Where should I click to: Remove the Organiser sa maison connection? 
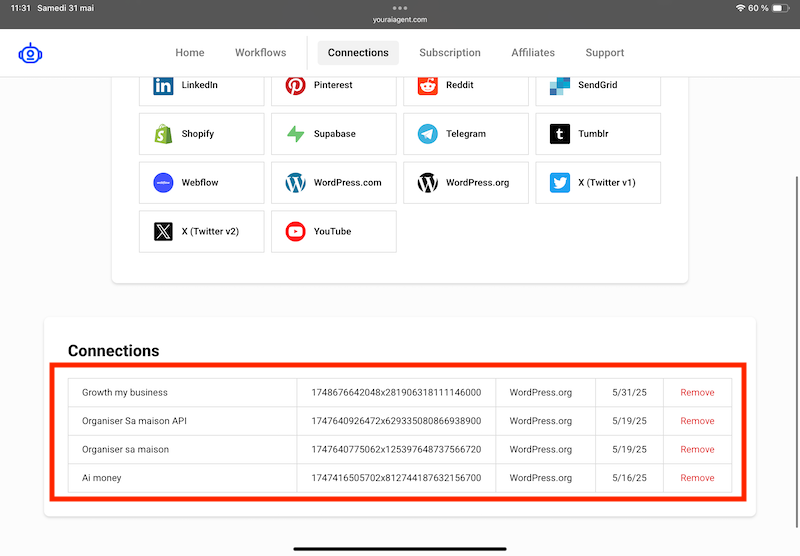(x=697, y=450)
